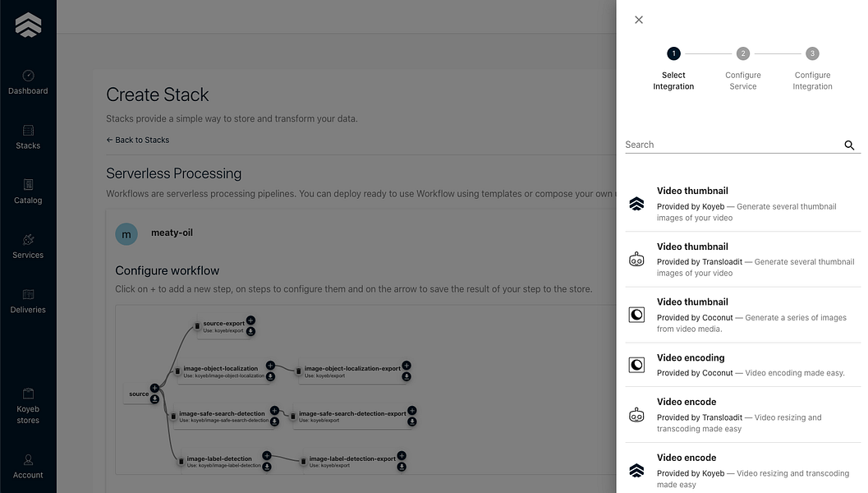Open the Deliveries section

(x=28, y=301)
